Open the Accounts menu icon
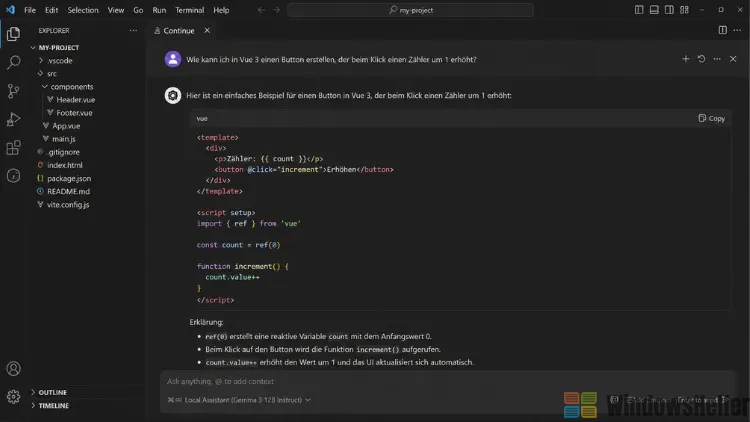Screen dimensions: 750x422 13,368
